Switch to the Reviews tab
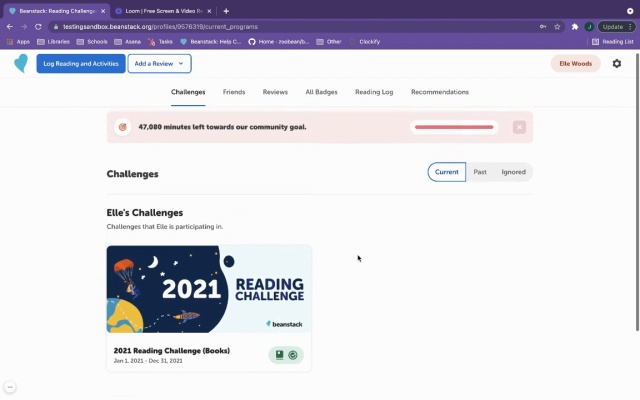The image size is (640, 400). coord(275,92)
